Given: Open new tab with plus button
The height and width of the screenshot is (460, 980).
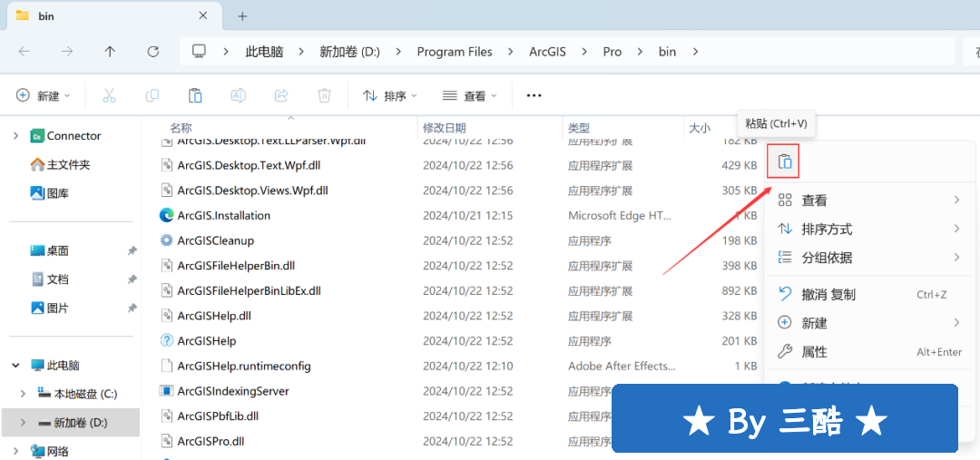Looking at the screenshot, I should tap(242, 15).
